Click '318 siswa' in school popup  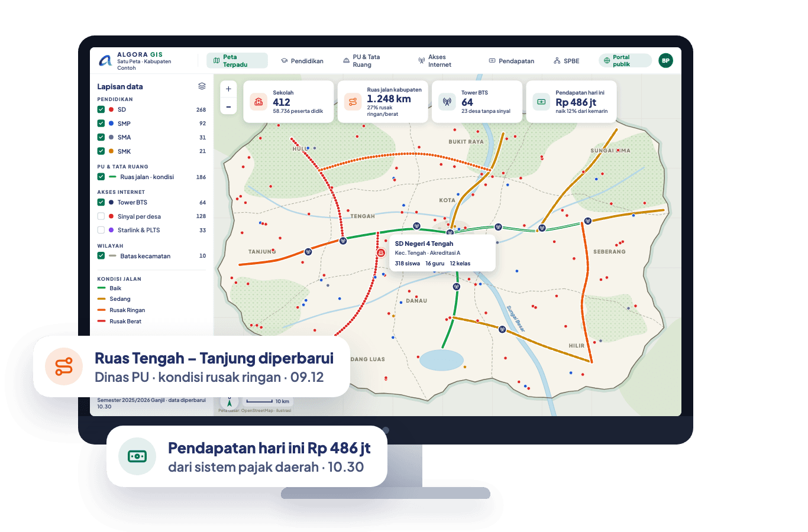click(408, 264)
